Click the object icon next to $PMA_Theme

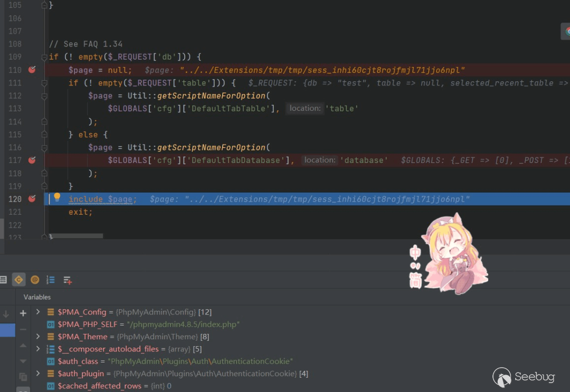tap(51, 337)
